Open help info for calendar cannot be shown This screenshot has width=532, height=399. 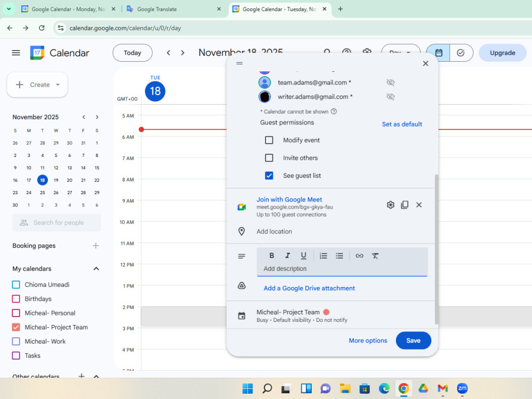[334, 111]
